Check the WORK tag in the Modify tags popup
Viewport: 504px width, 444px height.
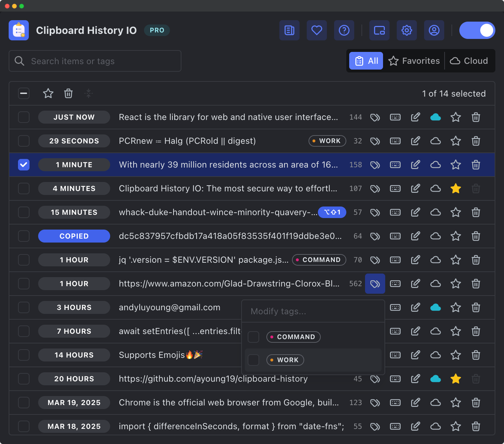253,360
